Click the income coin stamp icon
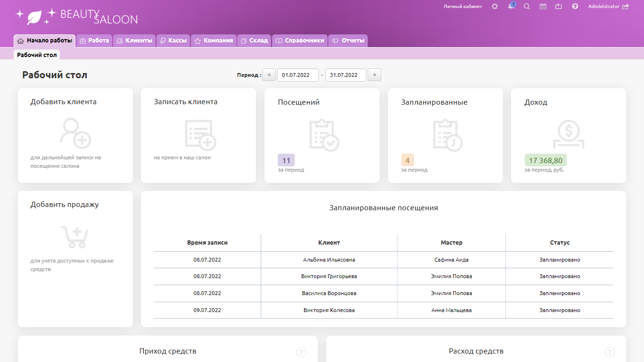 click(569, 135)
